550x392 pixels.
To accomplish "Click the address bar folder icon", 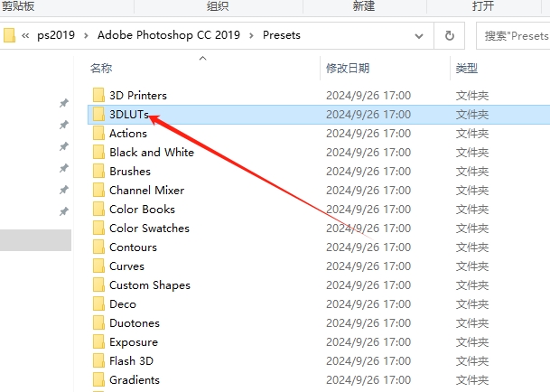I will (9, 35).
